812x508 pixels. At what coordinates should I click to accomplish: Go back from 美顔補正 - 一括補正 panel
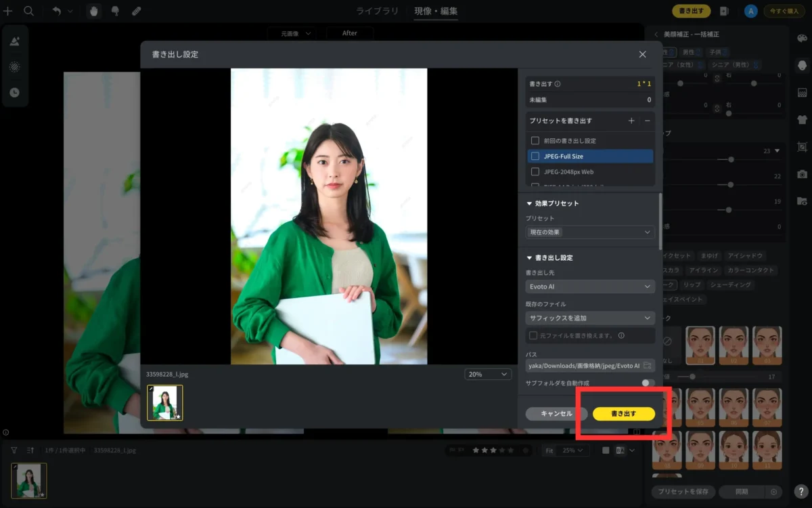[x=656, y=34]
